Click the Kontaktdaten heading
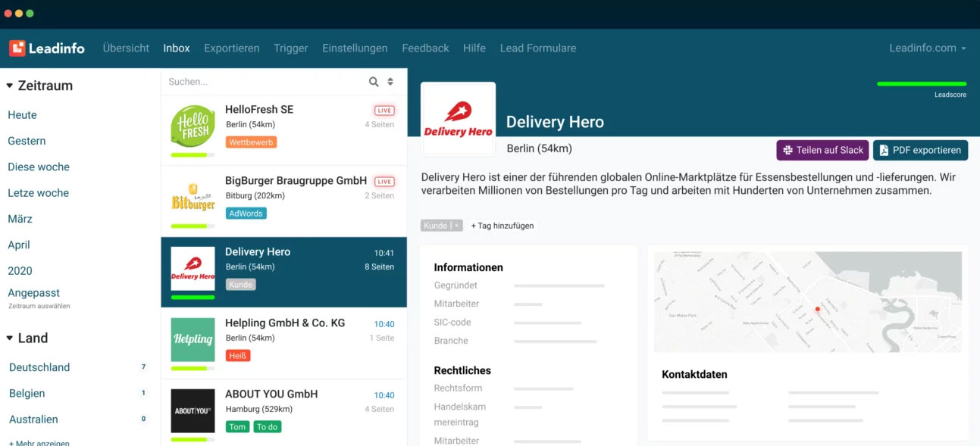Image resolution: width=980 pixels, height=446 pixels. 694,374
